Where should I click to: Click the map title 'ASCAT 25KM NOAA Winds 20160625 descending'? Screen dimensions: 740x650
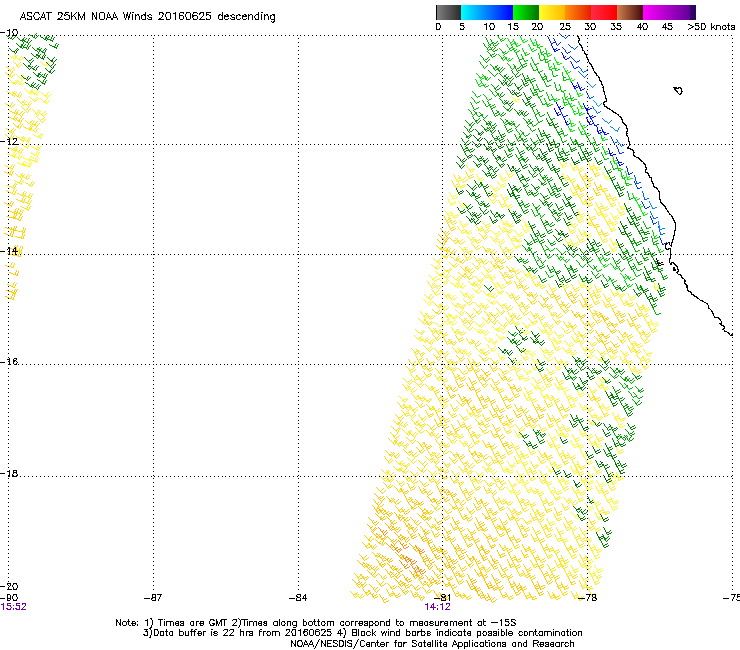pos(147,17)
